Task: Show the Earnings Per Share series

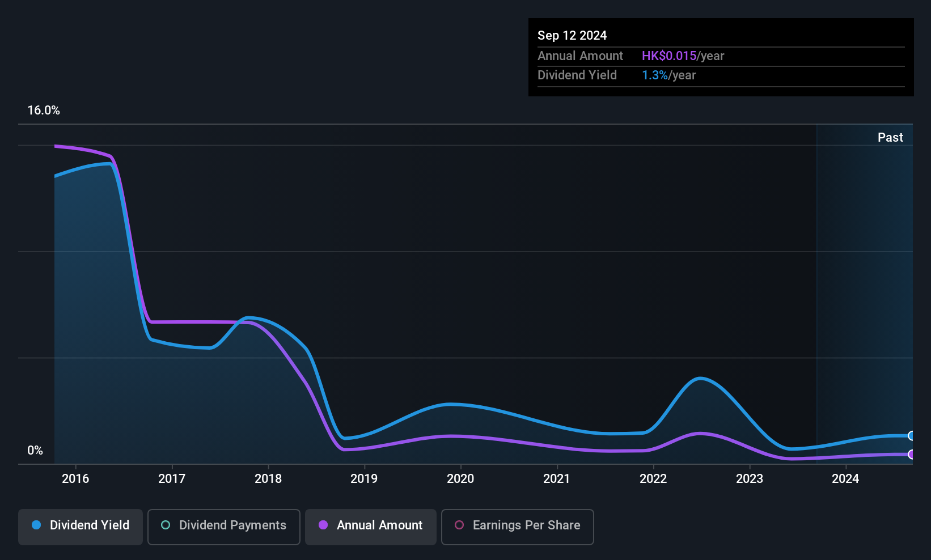Action: (518, 527)
